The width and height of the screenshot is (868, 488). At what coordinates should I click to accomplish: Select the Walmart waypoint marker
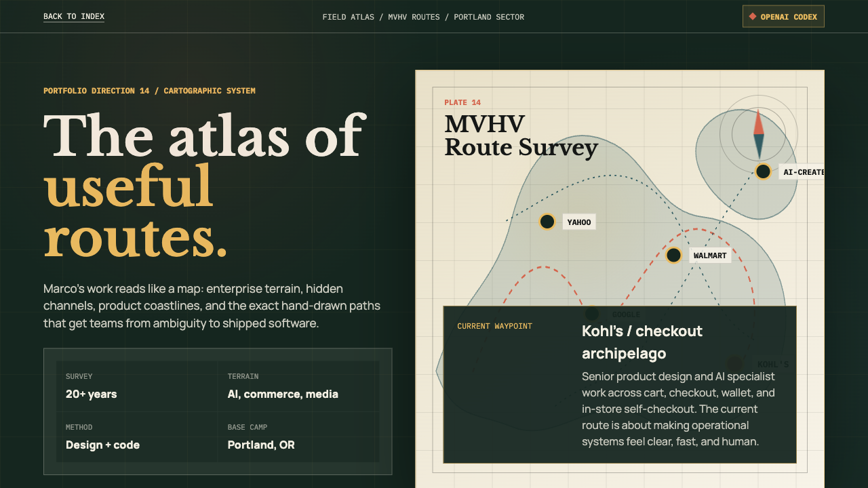pos(673,255)
